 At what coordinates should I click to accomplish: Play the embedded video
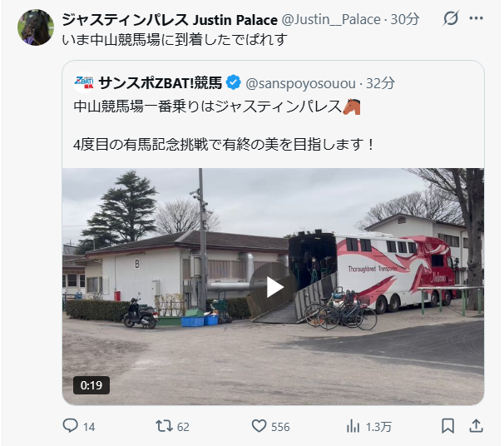(273, 287)
